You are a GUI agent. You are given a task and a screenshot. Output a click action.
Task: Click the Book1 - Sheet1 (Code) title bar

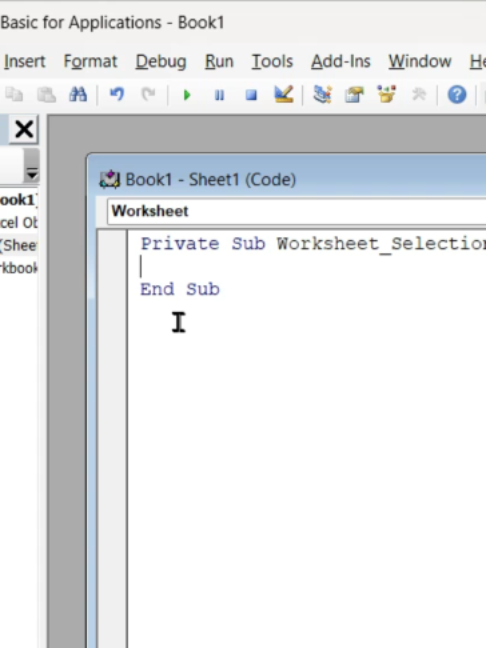[286, 179]
